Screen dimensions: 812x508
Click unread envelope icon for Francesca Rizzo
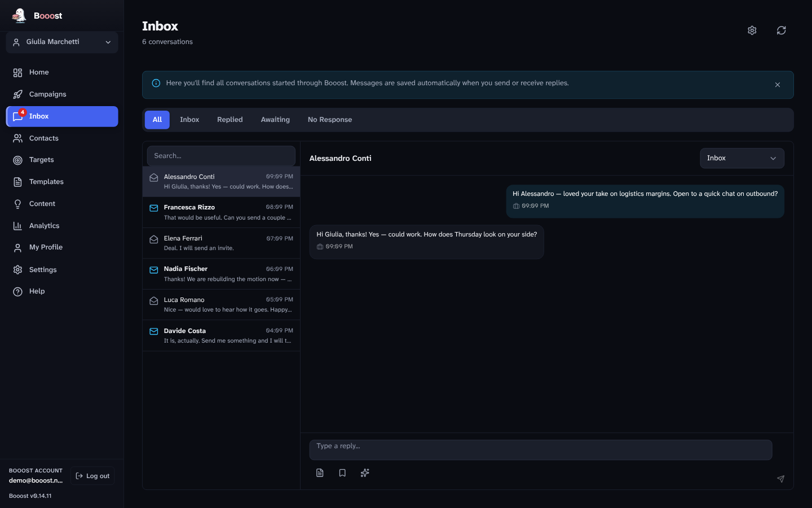tap(153, 208)
